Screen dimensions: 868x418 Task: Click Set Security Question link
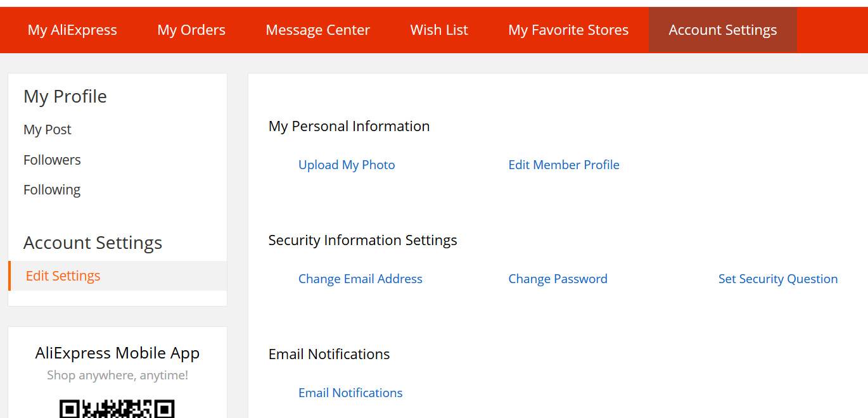[778, 279]
